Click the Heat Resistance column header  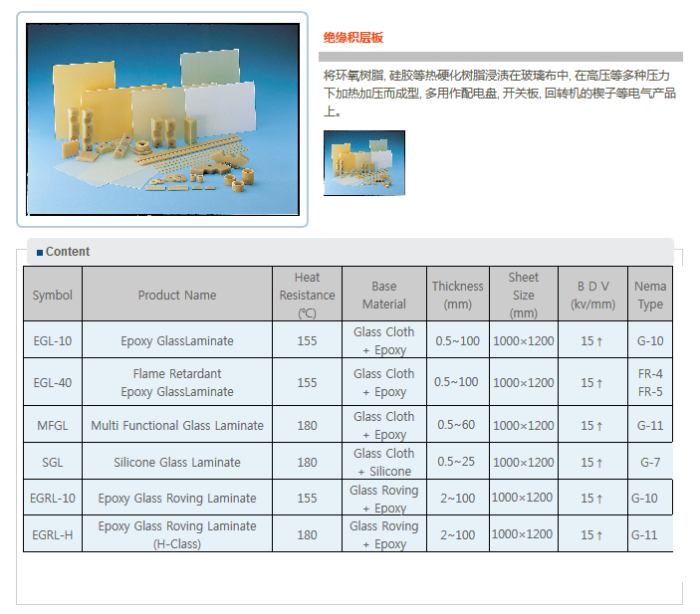click(307, 295)
